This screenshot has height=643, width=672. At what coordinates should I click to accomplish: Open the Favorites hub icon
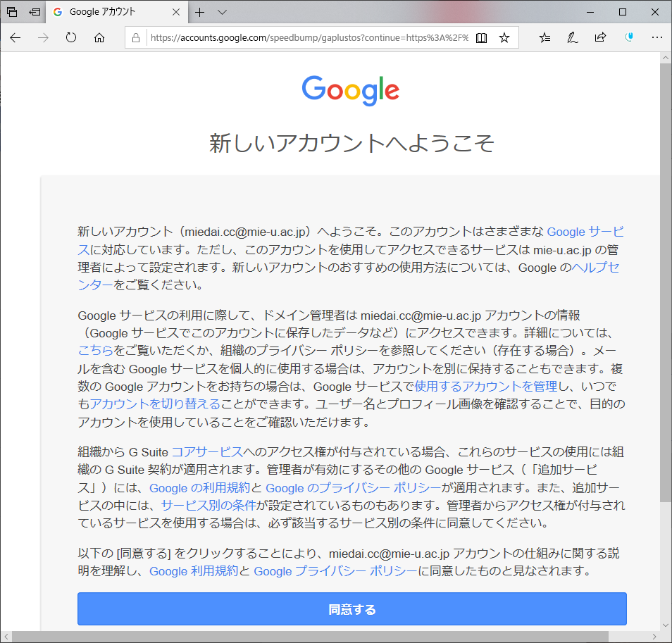(545, 38)
